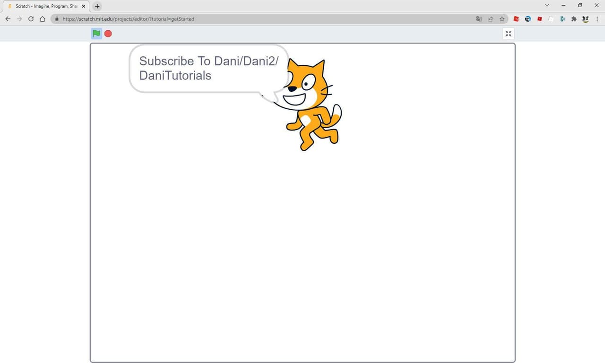Open the Extensions puzzle piece menu
Image resolution: width=605 pixels, height=364 pixels.
[574, 19]
